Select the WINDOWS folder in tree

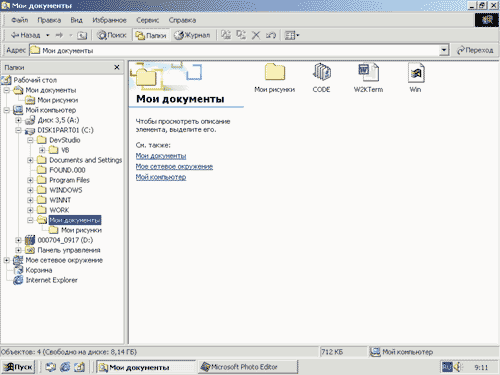tap(66, 190)
